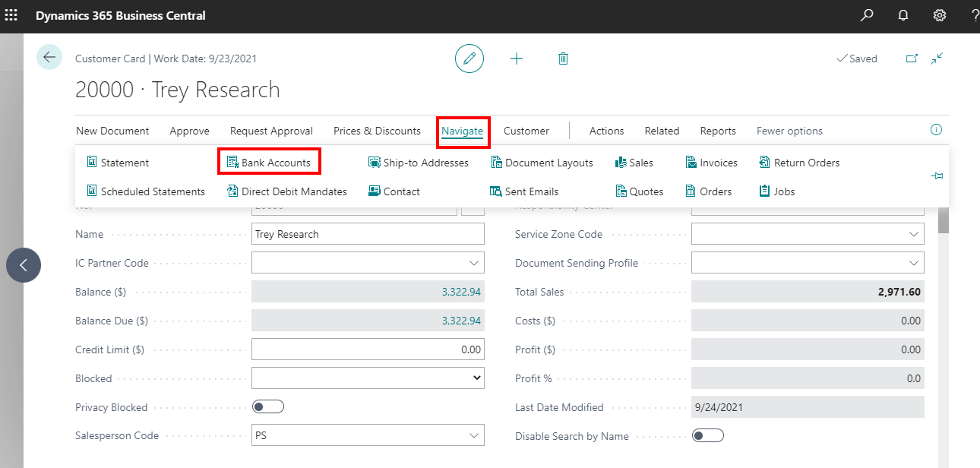Screen dimensions: 980x468
Task: Open the notifications bell icon
Action: (x=903, y=15)
